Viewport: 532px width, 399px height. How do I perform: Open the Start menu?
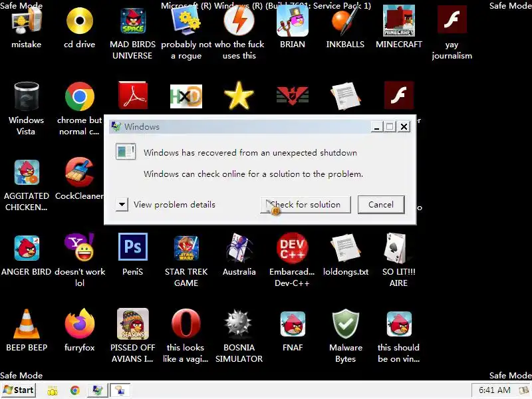tap(19, 390)
